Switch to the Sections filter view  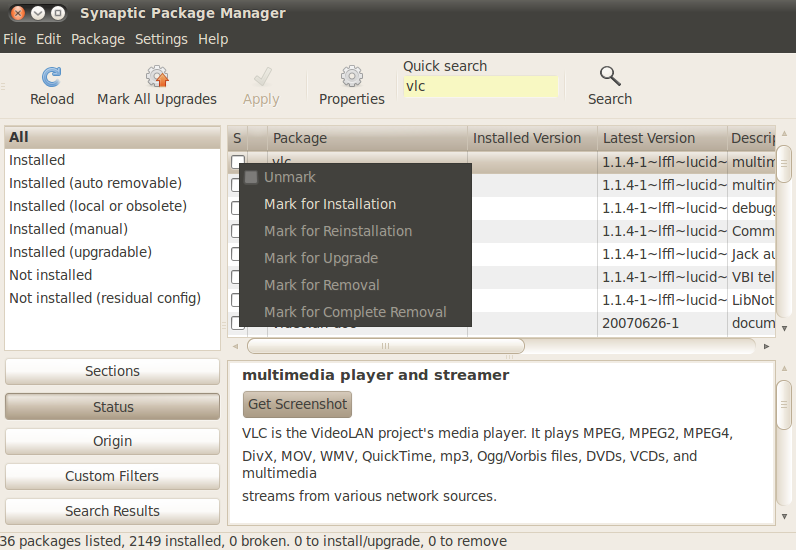pyautogui.click(x=112, y=371)
